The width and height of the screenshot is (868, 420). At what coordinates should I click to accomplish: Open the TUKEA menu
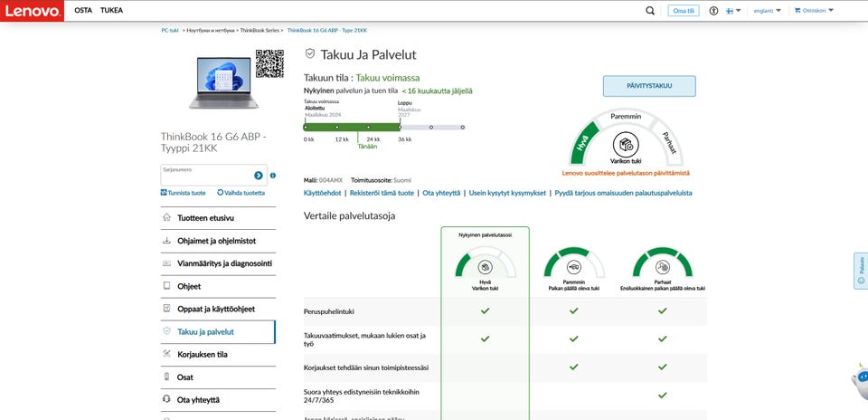[112, 11]
